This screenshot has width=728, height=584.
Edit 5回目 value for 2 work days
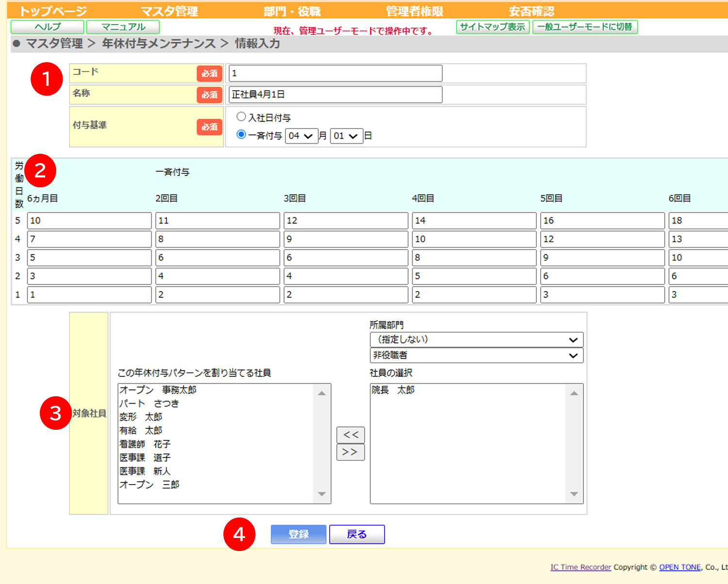pyautogui.click(x=602, y=276)
